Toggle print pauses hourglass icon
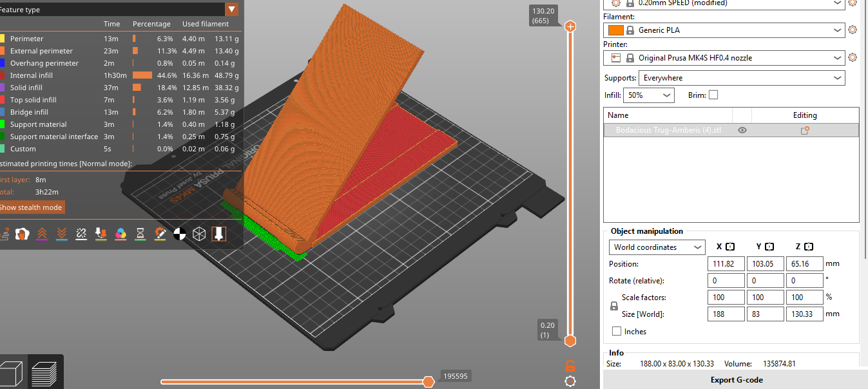 click(x=140, y=234)
